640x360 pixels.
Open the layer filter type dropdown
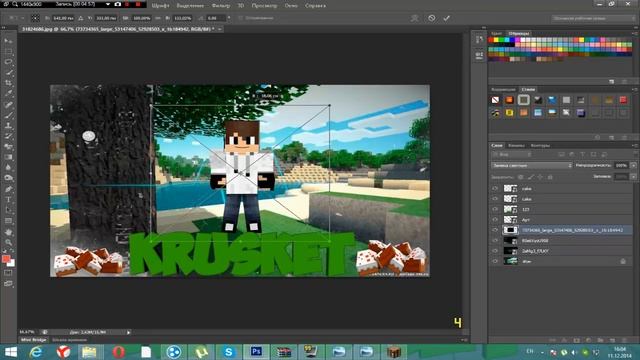512,155
